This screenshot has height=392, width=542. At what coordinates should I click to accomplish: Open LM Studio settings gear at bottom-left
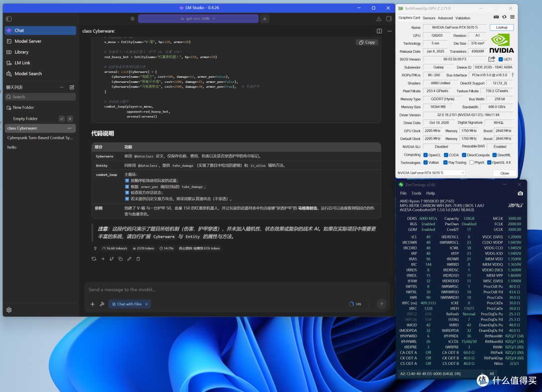9,310
